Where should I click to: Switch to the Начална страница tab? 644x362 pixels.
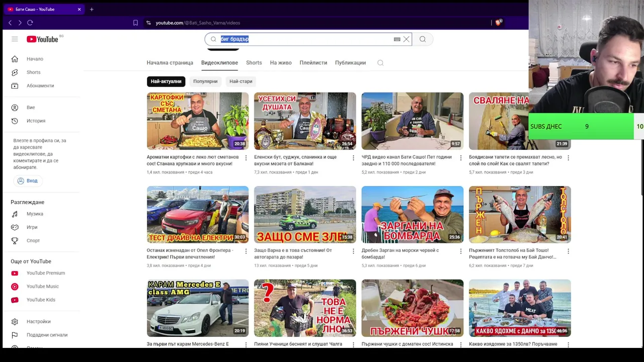click(170, 63)
